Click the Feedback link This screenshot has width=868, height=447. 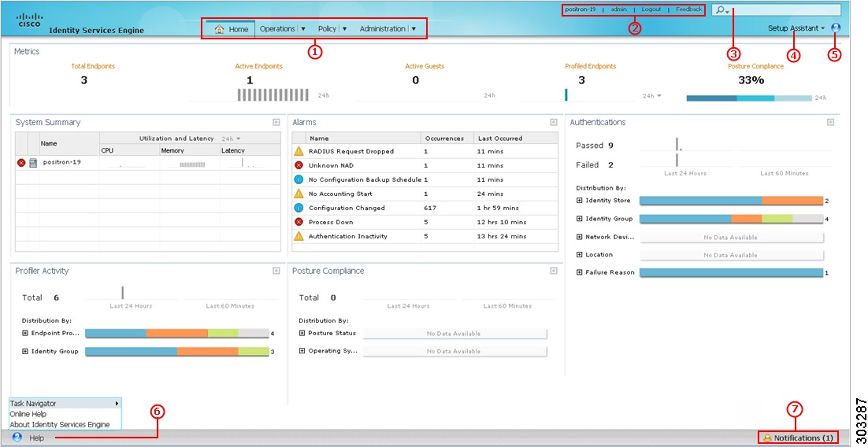click(688, 9)
